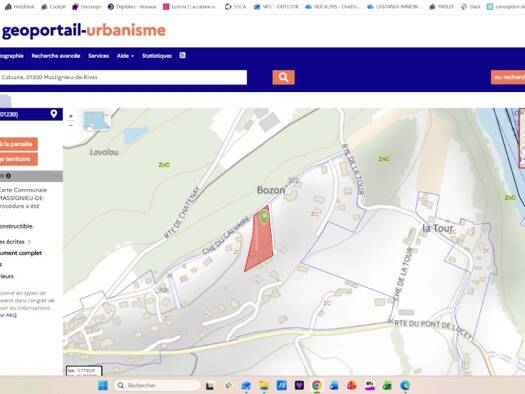Image resolution: width=525 pixels, height=394 pixels.
Task: Open the Aide dropdown menu
Action: pyautogui.click(x=125, y=56)
